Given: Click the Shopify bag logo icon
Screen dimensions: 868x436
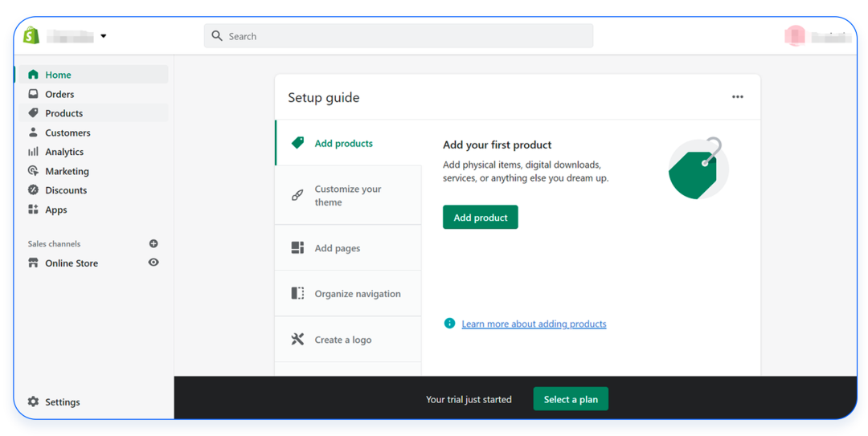Looking at the screenshot, I should coord(31,35).
